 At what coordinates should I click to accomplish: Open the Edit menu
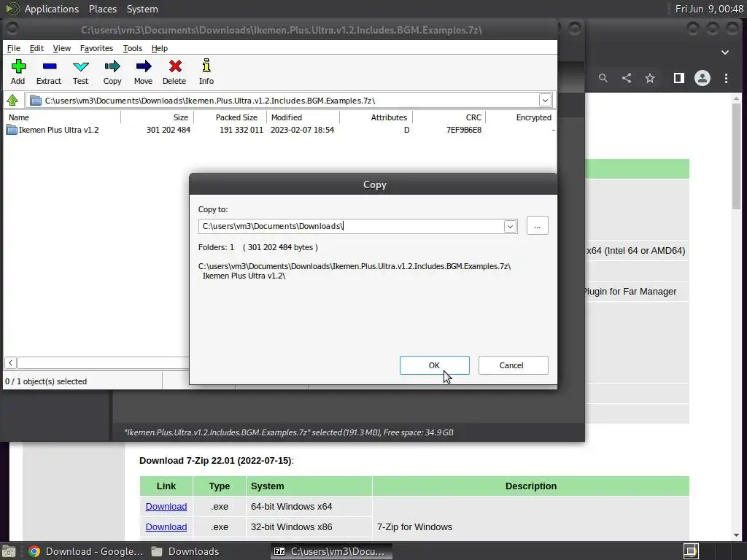point(36,48)
